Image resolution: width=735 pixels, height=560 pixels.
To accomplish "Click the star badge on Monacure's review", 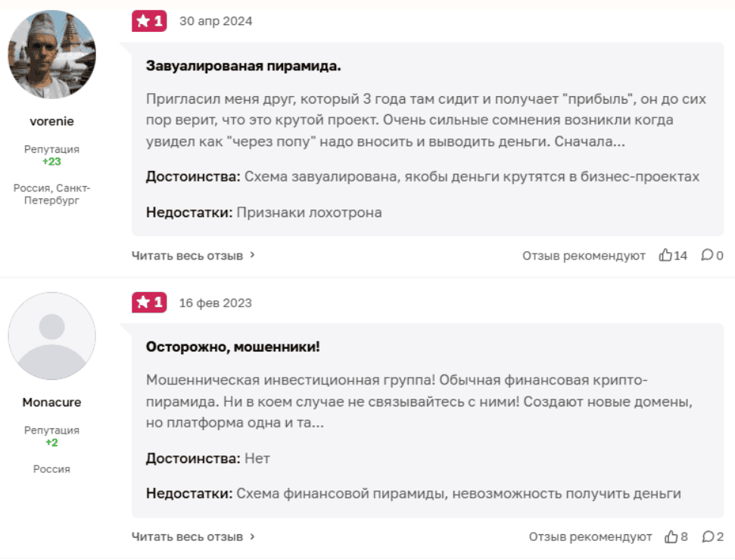I will click(148, 302).
